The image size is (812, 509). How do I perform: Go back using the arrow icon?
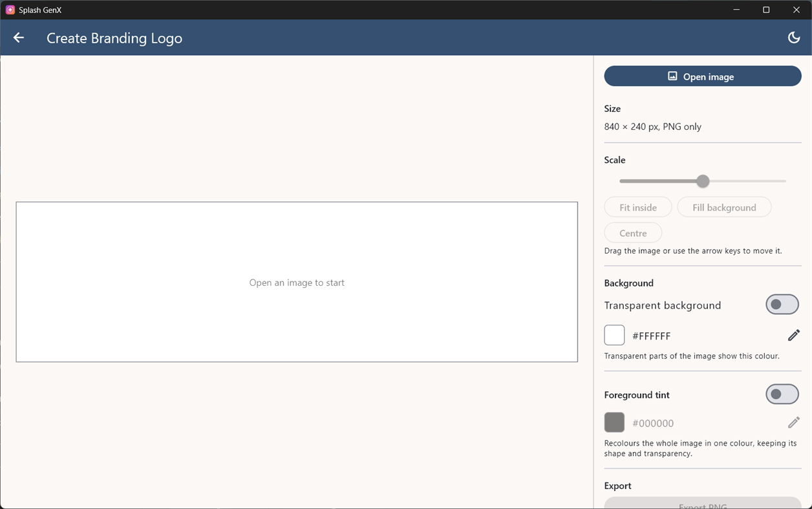(x=19, y=38)
